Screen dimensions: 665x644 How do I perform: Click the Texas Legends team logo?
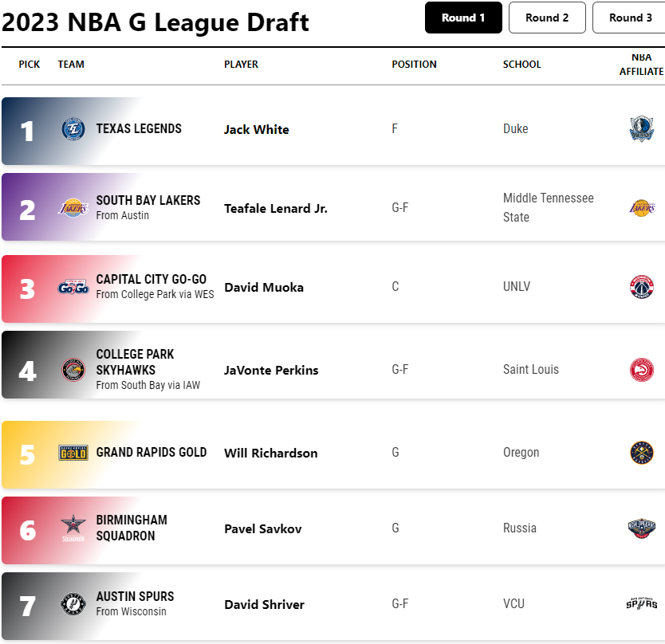pyautogui.click(x=73, y=129)
